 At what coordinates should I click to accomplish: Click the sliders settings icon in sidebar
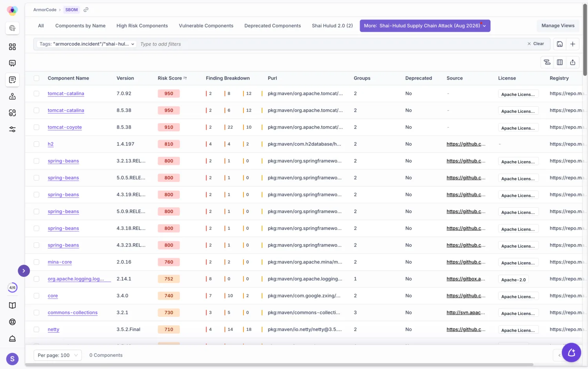tap(12, 129)
